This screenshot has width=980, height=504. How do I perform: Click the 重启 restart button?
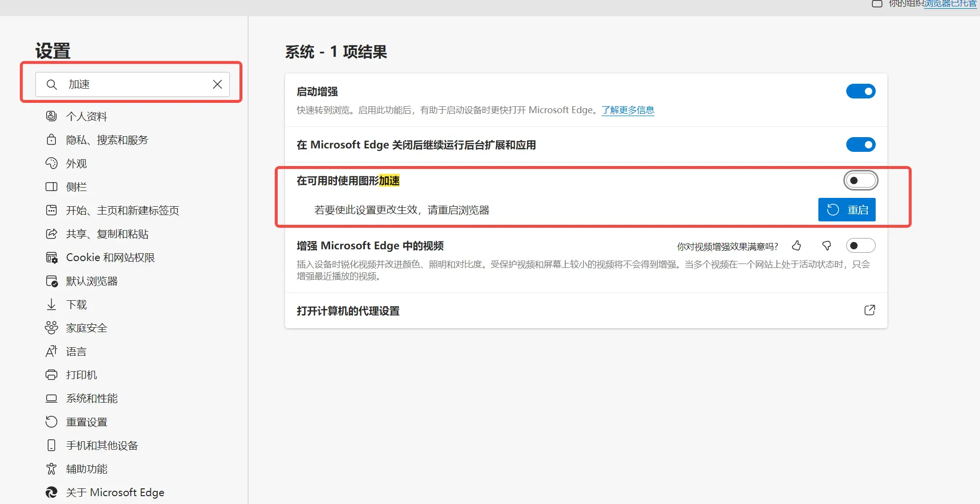[x=847, y=210]
